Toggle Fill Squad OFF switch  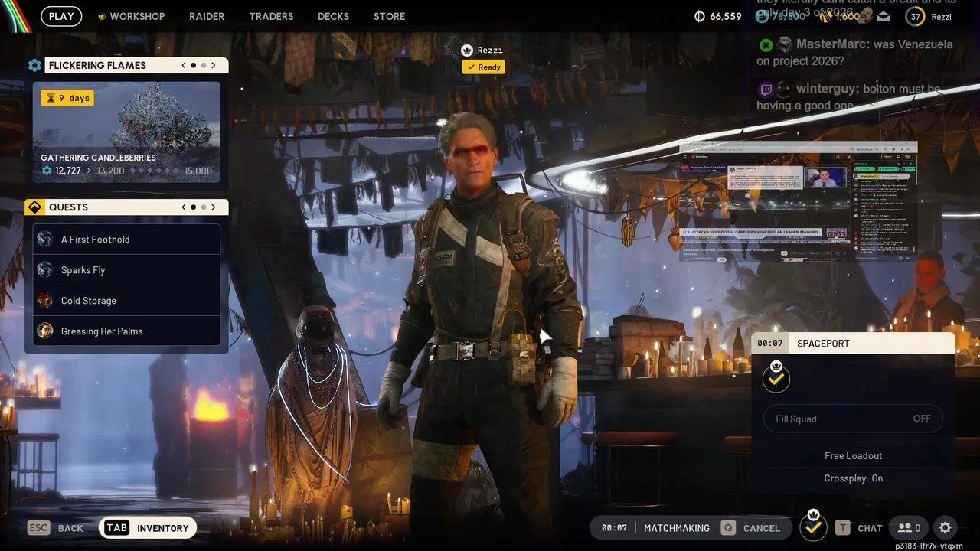(x=853, y=419)
